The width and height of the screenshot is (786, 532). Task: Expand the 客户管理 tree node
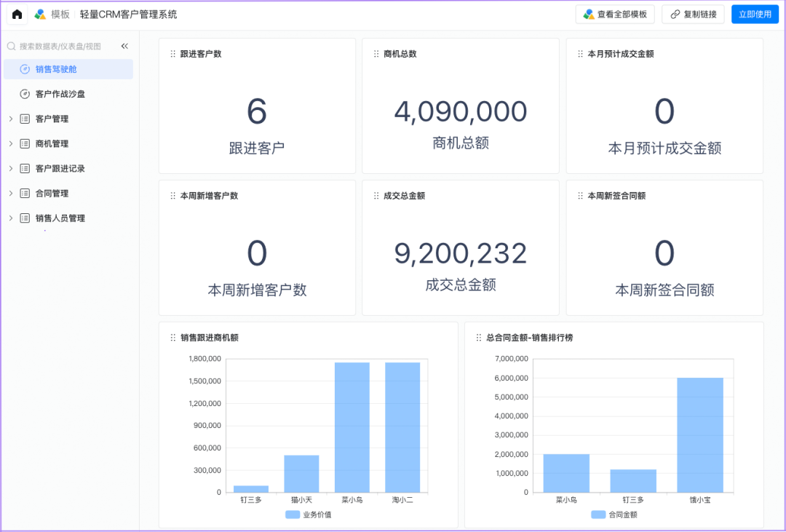click(10, 119)
